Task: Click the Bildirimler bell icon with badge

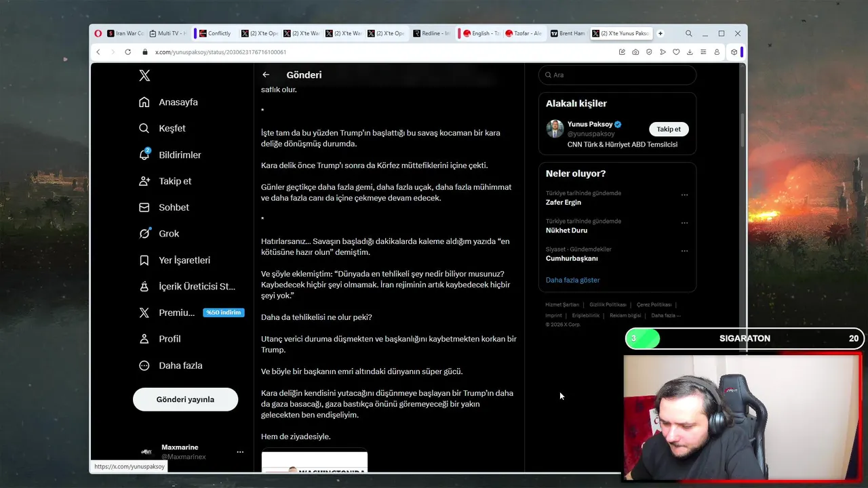Action: [144, 154]
